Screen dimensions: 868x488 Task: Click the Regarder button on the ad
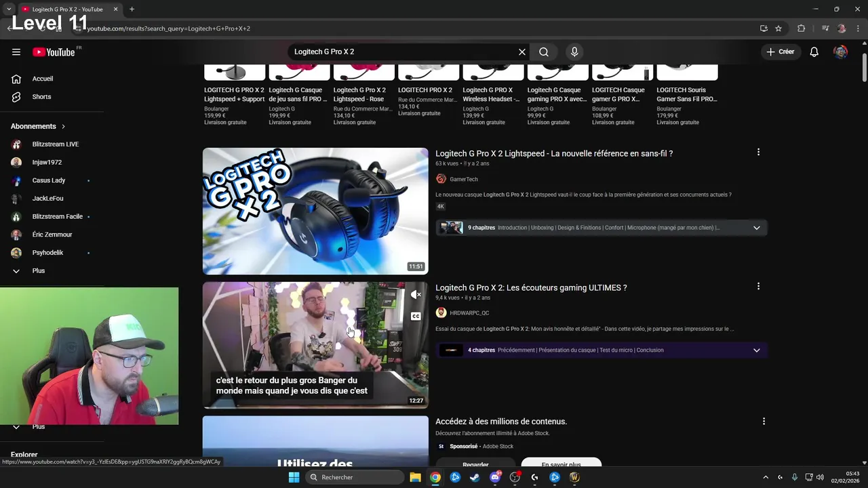click(x=475, y=464)
